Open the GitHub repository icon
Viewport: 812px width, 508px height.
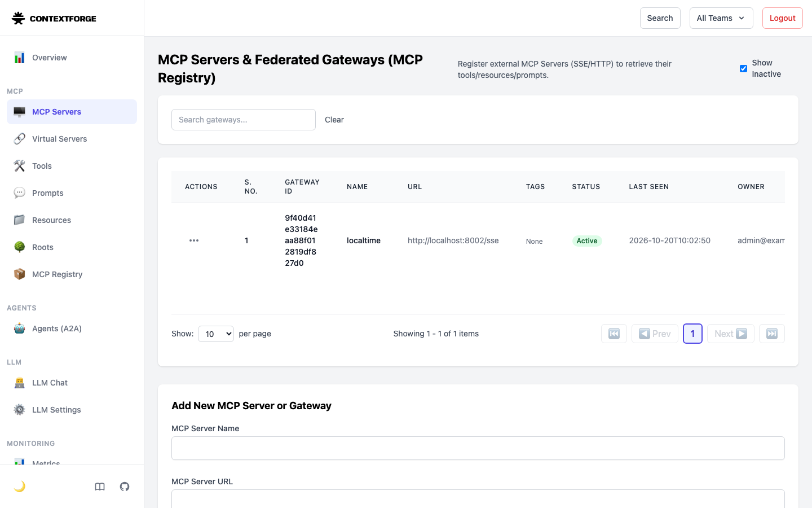[125, 487]
